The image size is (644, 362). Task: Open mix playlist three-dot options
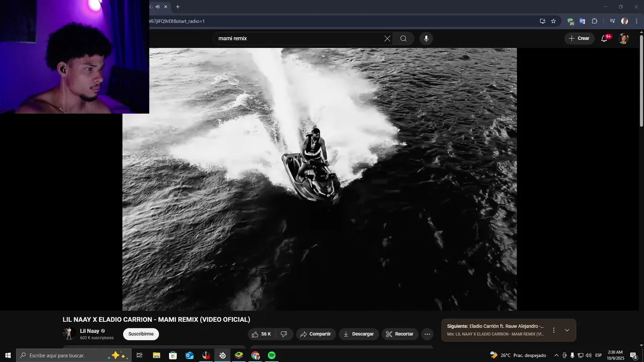554,330
